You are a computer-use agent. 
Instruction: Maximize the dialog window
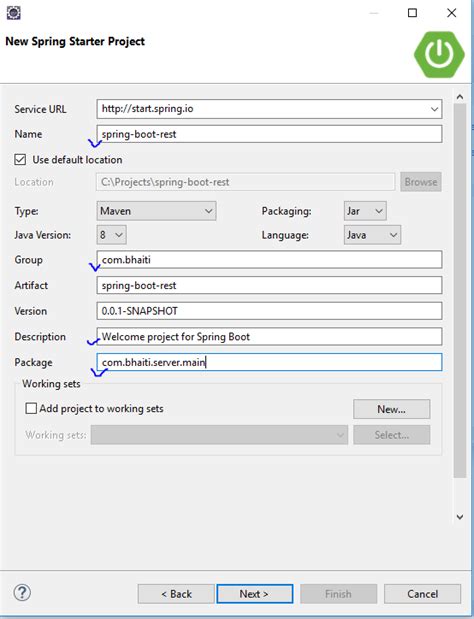pyautogui.click(x=412, y=13)
